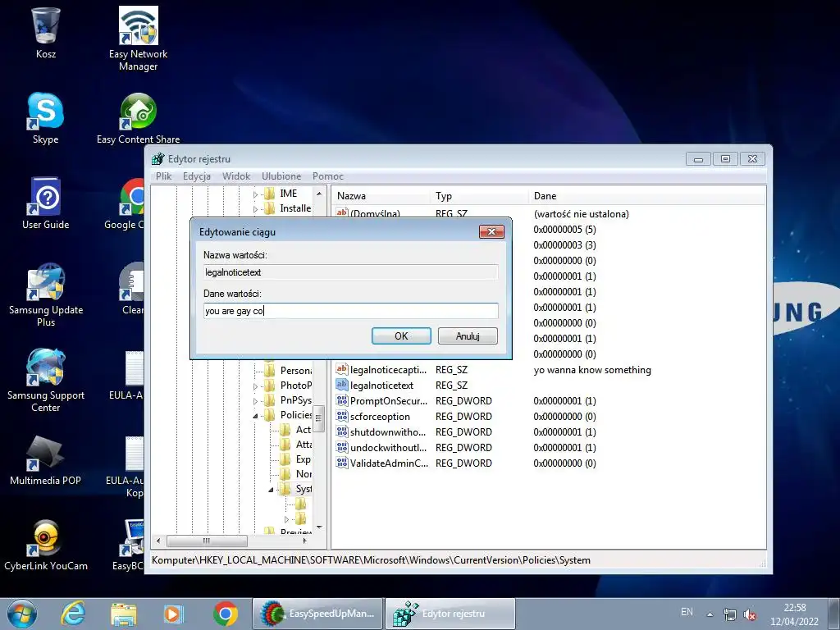Open Windows Explorer folder on taskbar
Screen dimensions: 840x630
tap(123, 614)
